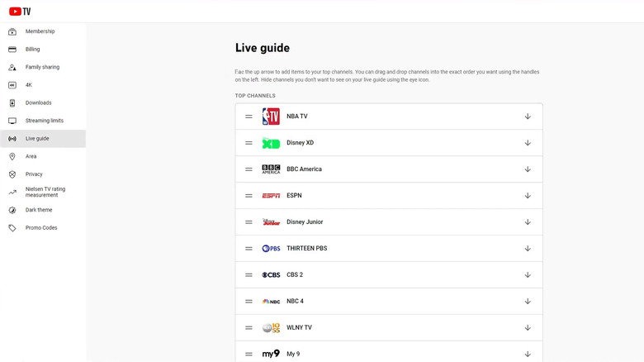Click the Disney XD channel logo
Screen dimensions: 644x362
271,143
